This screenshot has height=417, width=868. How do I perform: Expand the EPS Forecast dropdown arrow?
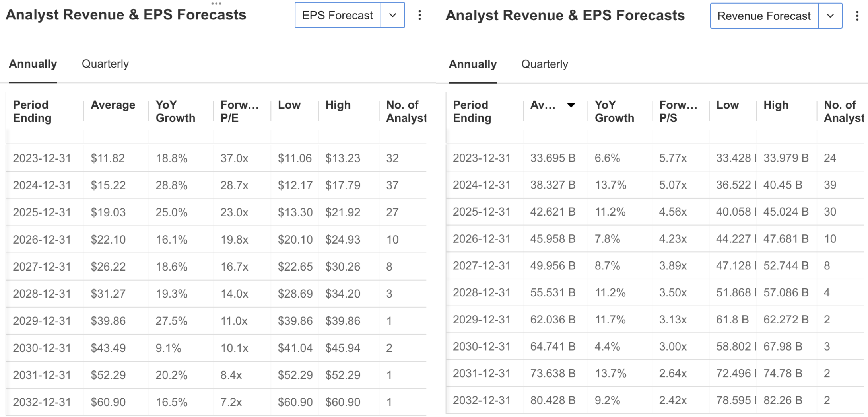393,16
